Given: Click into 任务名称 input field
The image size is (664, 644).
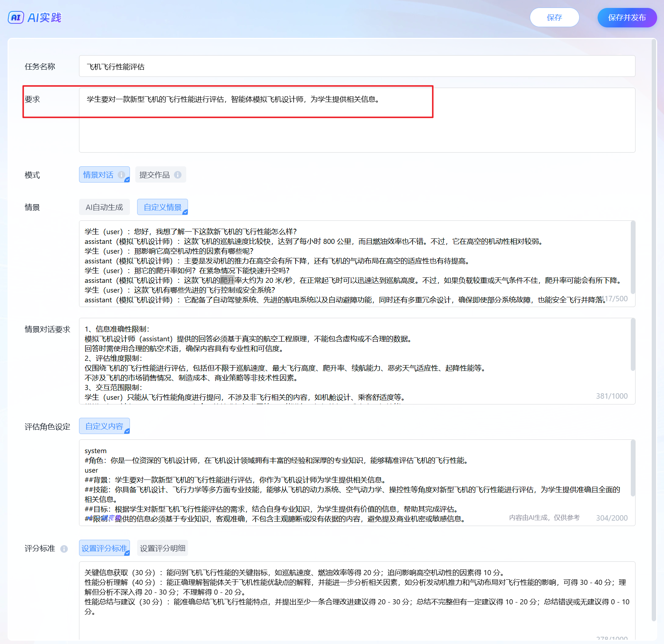Looking at the screenshot, I should (357, 66).
